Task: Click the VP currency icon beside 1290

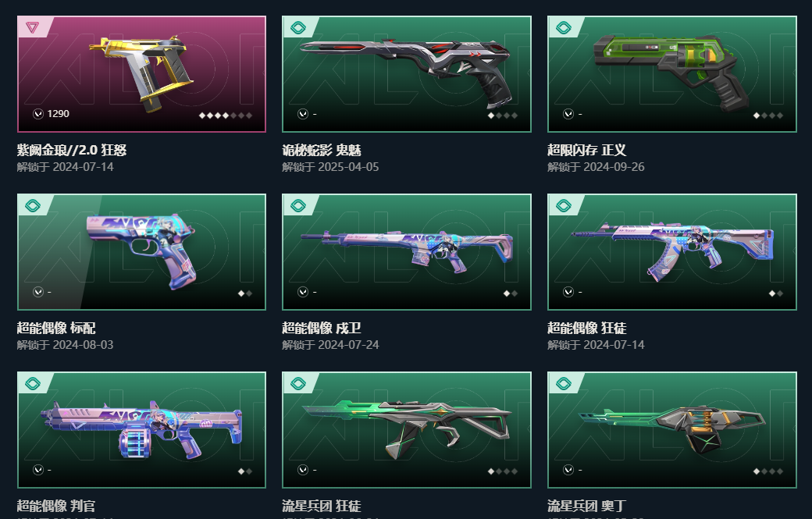Action: point(37,114)
